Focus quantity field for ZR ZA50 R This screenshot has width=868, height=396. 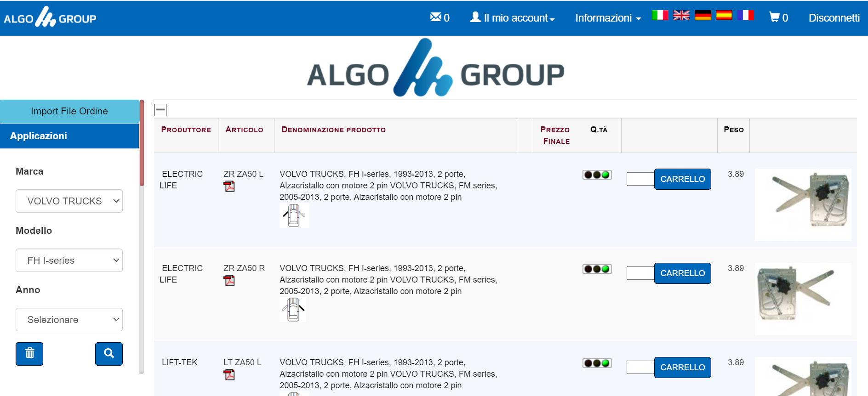640,273
